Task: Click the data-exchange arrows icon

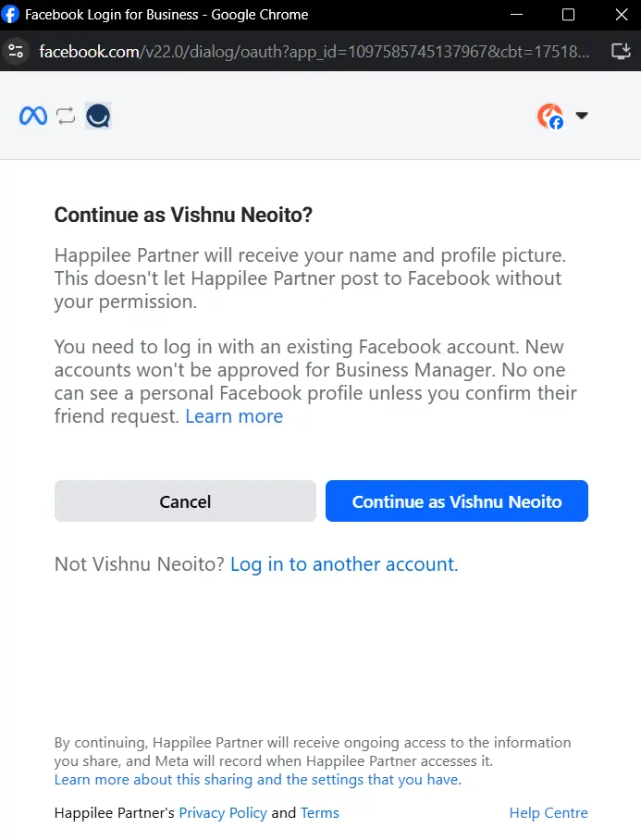Action: 65,115
